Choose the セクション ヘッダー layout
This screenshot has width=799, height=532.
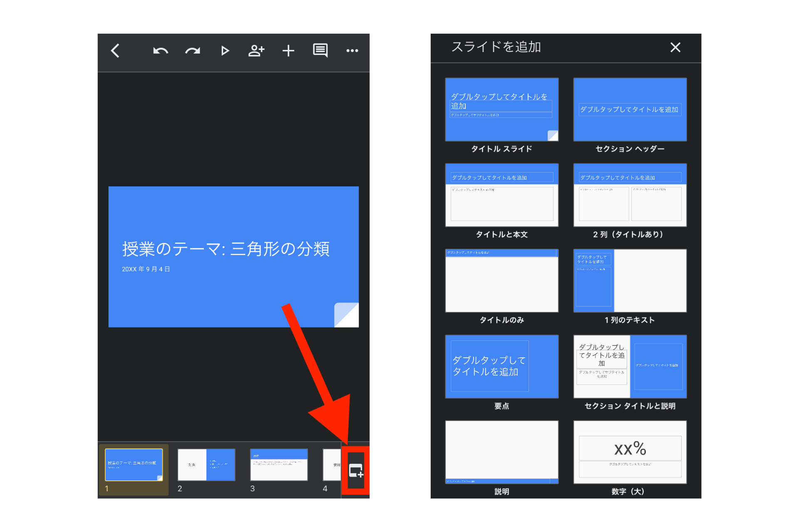(630, 110)
